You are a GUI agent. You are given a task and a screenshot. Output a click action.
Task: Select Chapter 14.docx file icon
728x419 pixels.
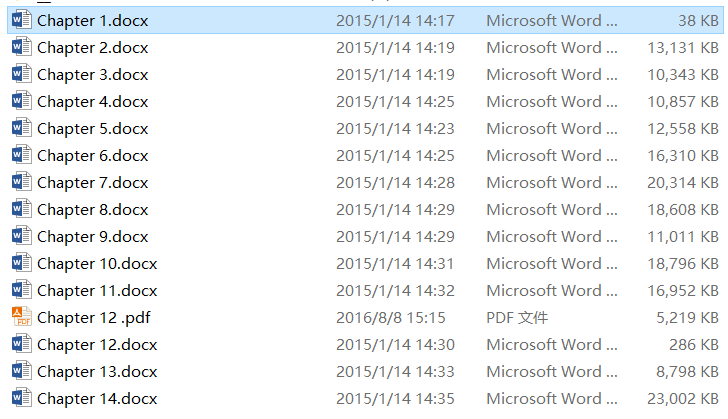[22, 398]
